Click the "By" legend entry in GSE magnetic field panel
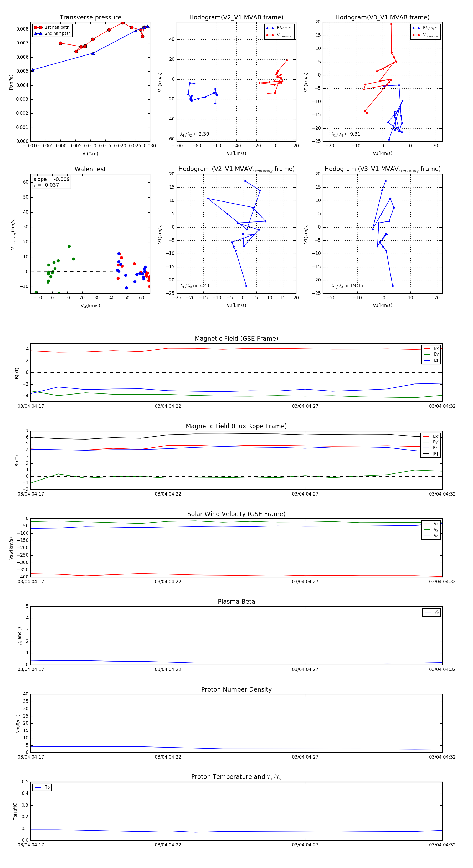Image resolution: width=473 pixels, height=868 pixels. tap(431, 354)
